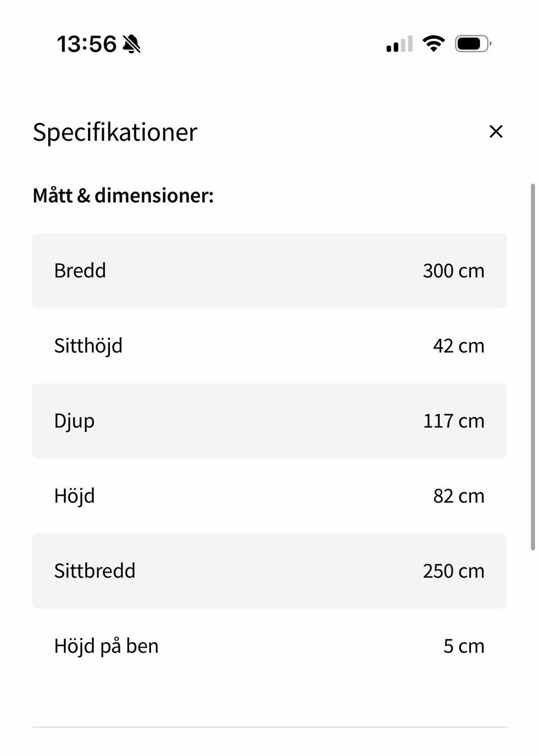
Task: Select the Djup row label
Action: point(74,421)
